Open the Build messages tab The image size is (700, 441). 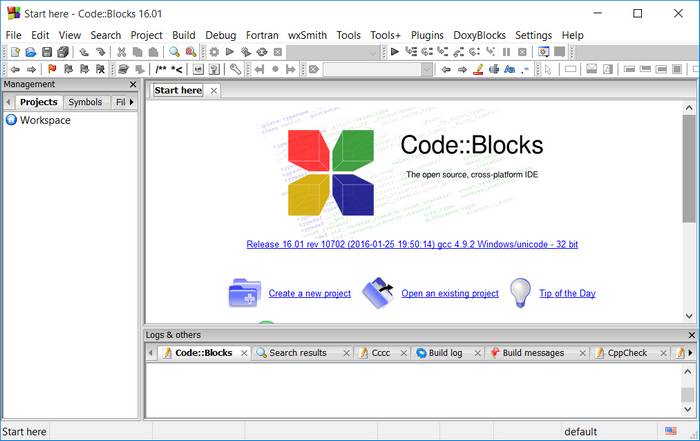tap(533, 353)
